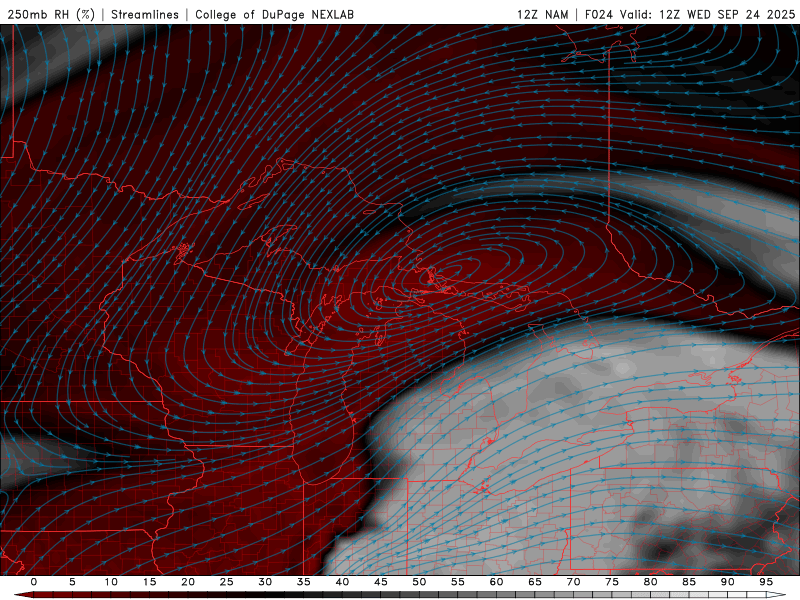Screen dimensions: 800x600
Task: Click the 10 value on the color scale
Action: coord(111,582)
